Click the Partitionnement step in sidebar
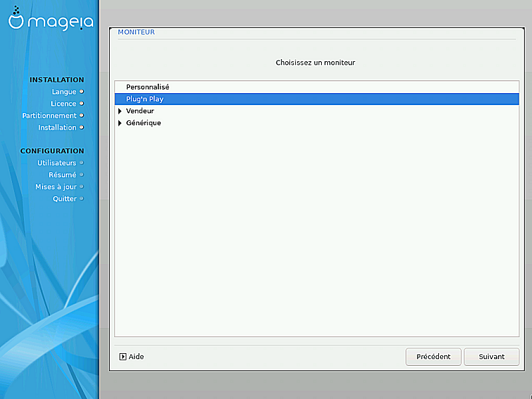Screen dimensions: 532x399 [x=49, y=115]
